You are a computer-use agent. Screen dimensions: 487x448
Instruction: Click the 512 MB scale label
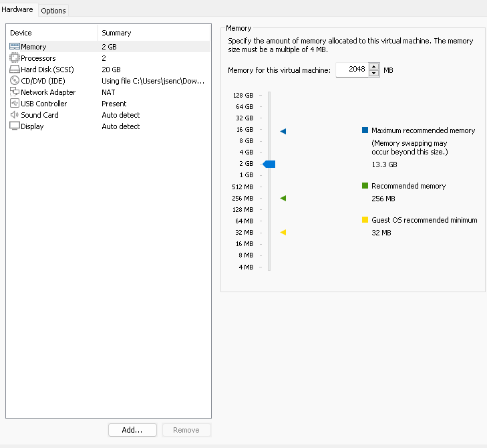tap(242, 187)
